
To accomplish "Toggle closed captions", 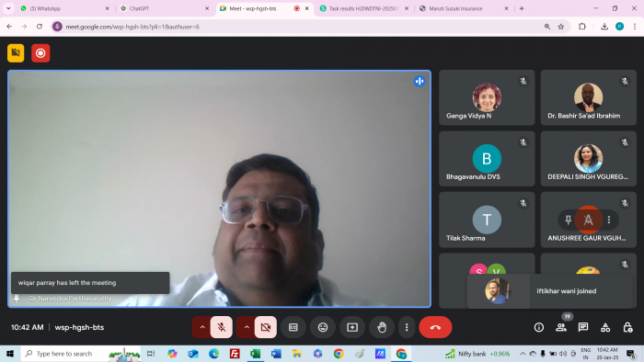I will click(x=293, y=327).
